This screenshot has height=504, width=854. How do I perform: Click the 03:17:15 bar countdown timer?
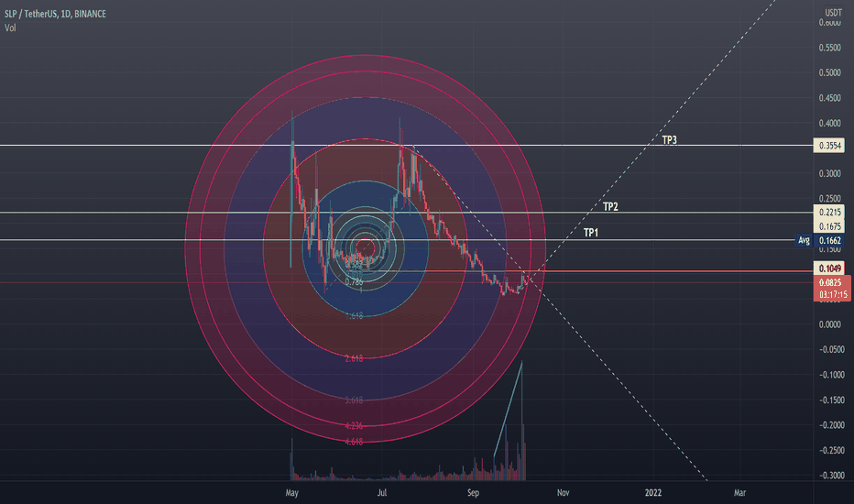tap(833, 295)
